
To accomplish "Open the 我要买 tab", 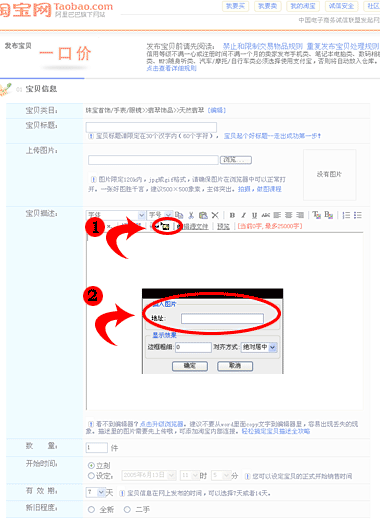I will tap(235, 6).
